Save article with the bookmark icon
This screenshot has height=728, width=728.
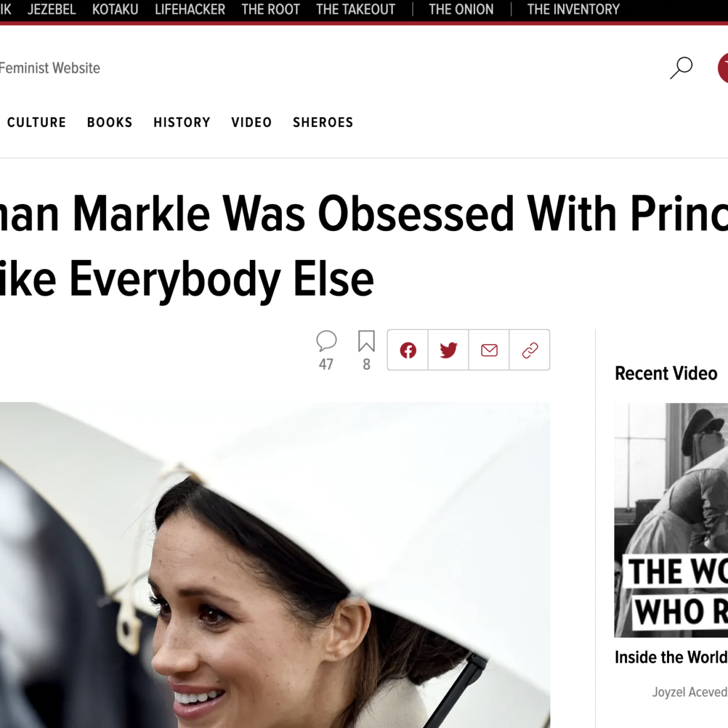367,341
